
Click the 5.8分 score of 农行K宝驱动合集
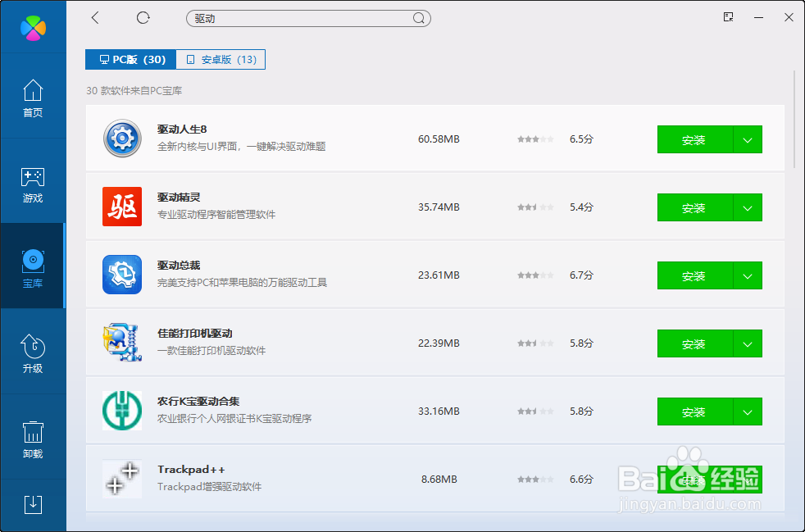pyautogui.click(x=581, y=412)
